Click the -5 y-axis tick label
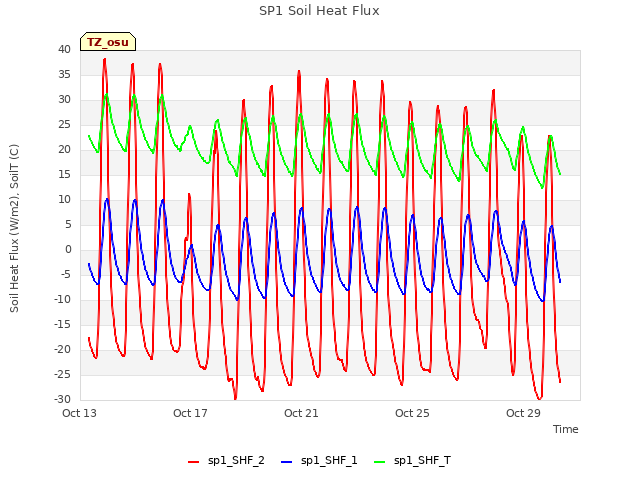This screenshot has height=480, width=640. 66,274
